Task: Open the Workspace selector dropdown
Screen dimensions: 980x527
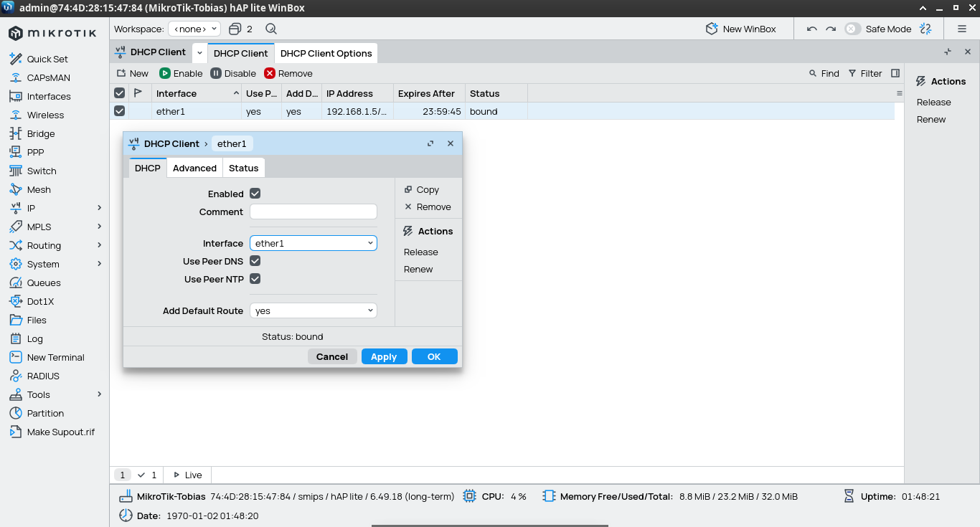Action: click(194, 29)
